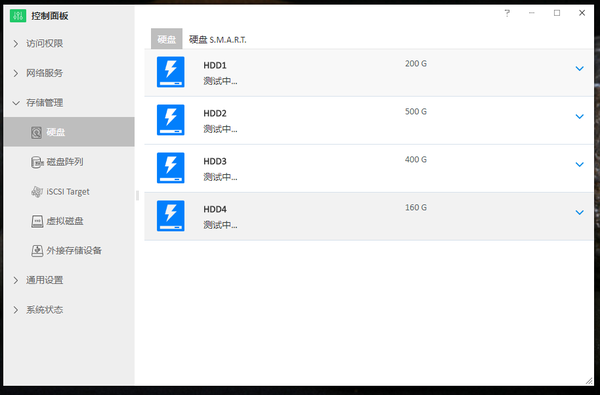Expand HDD1 details chevron

pos(579,69)
